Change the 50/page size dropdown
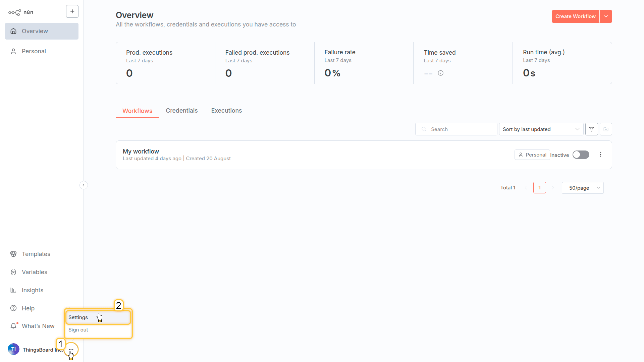 (583, 188)
